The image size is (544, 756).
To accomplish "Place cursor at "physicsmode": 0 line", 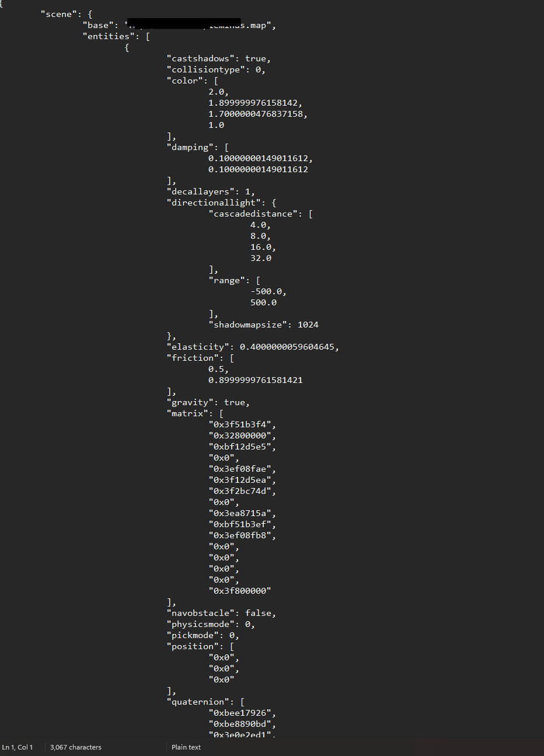I will click(211, 624).
